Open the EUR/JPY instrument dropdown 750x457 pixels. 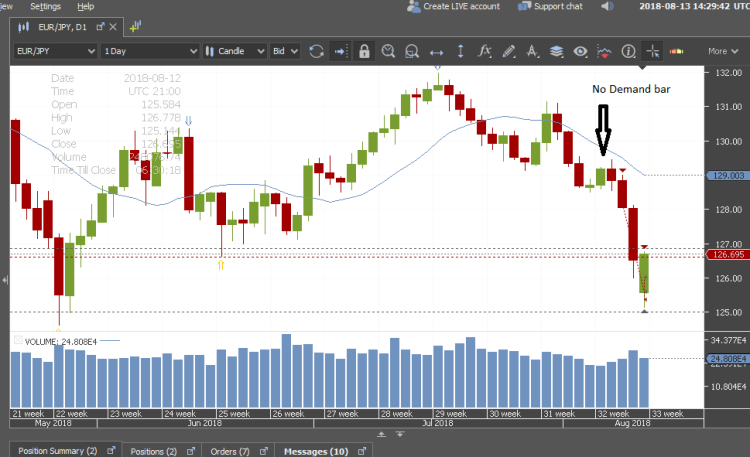pos(55,51)
